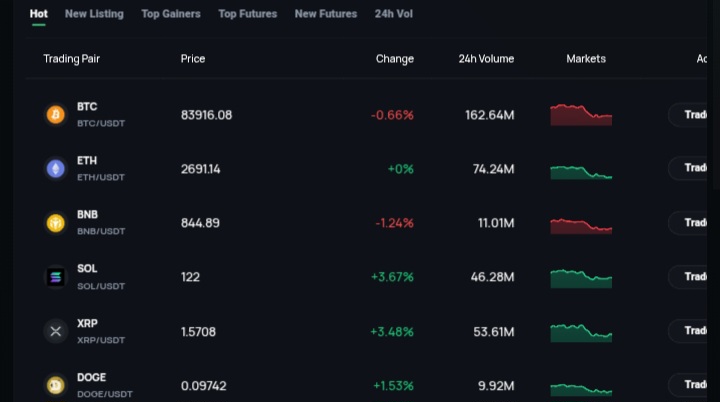
Task: Select the Hot tab
Action: (x=39, y=14)
